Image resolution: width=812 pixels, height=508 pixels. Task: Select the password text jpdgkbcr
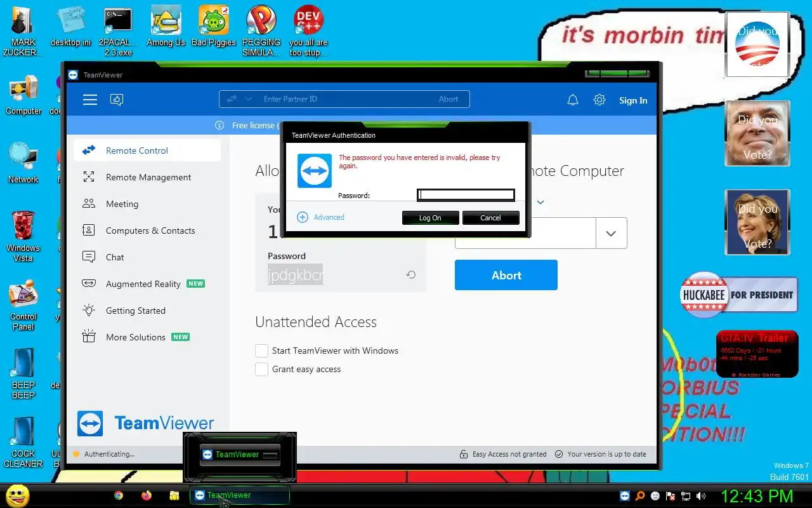click(296, 275)
